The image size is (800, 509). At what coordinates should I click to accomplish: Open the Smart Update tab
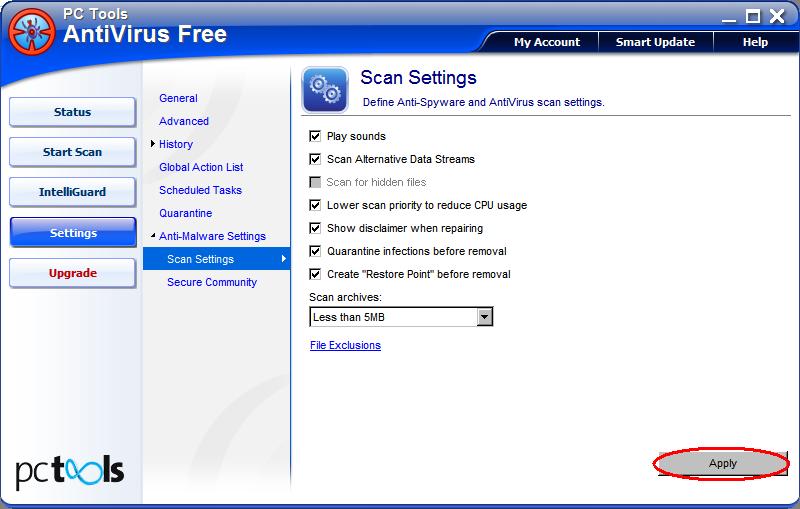[x=655, y=42]
